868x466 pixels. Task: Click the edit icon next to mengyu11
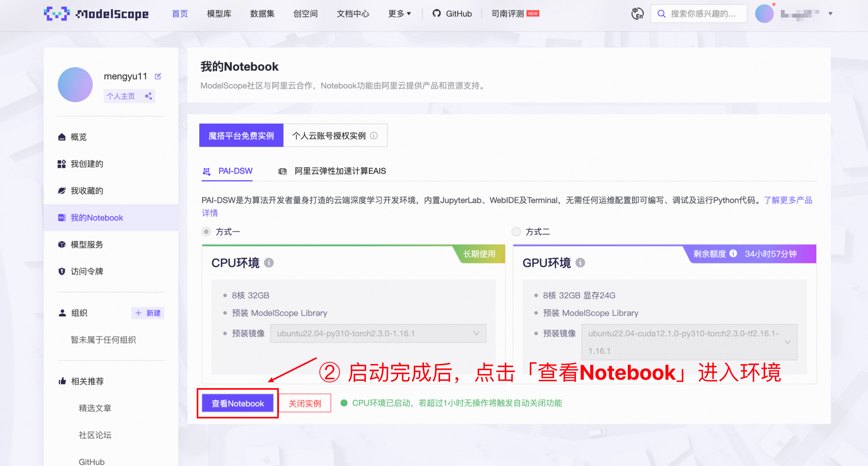click(158, 76)
